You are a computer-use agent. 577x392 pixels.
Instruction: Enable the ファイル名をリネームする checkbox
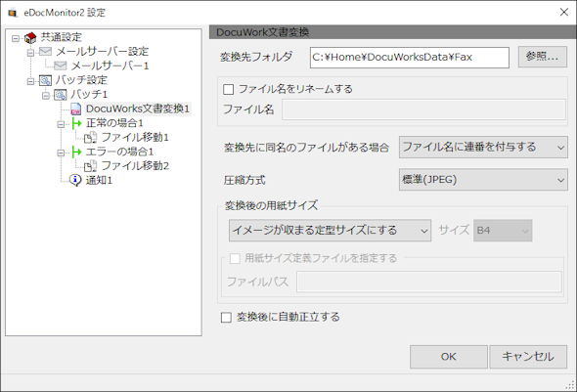coord(228,89)
